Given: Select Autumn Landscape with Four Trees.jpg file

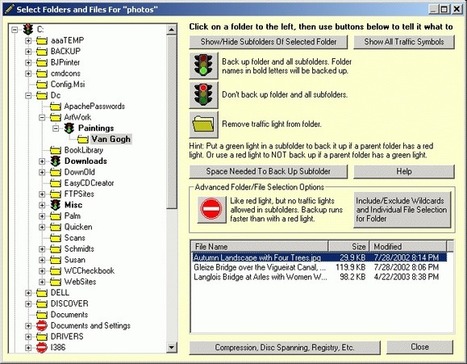Looking at the screenshot, I should [x=319, y=258].
